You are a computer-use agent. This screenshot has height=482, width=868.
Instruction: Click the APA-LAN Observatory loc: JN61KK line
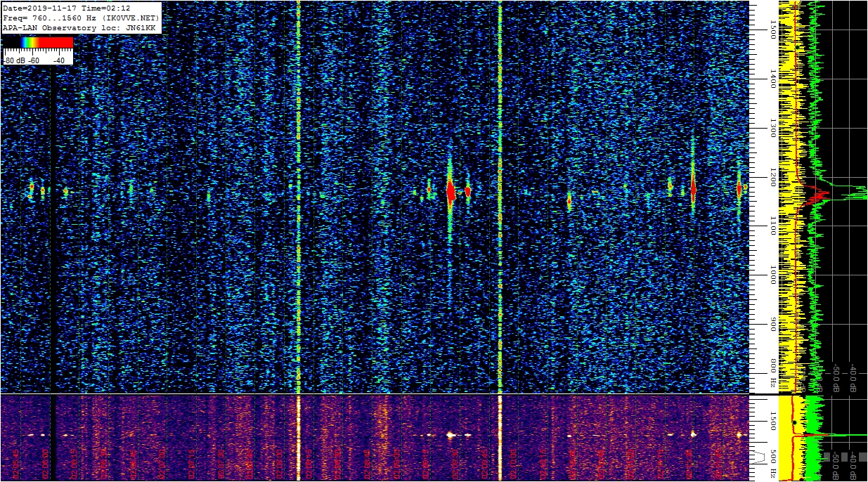79,27
